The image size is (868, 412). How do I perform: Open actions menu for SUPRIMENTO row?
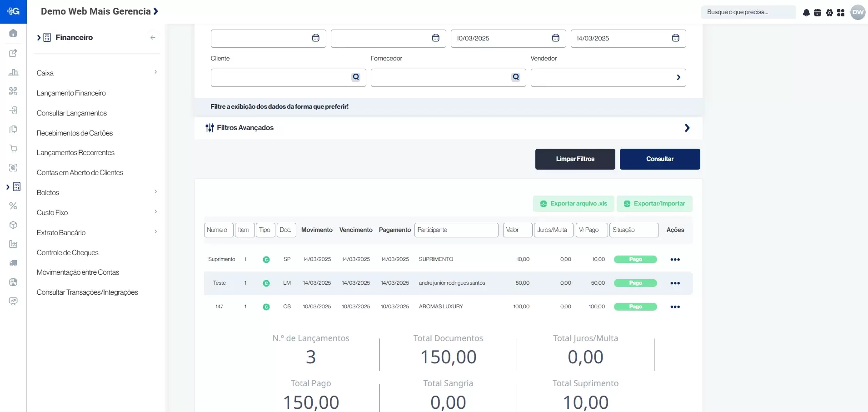coord(675,260)
